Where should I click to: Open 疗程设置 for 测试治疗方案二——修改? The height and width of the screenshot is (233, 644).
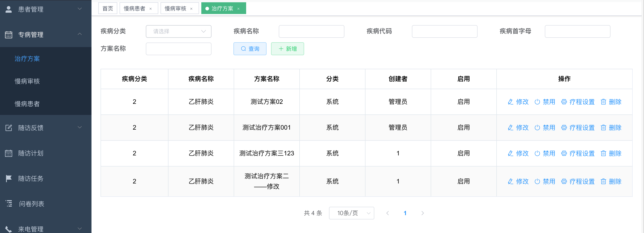pos(578,181)
